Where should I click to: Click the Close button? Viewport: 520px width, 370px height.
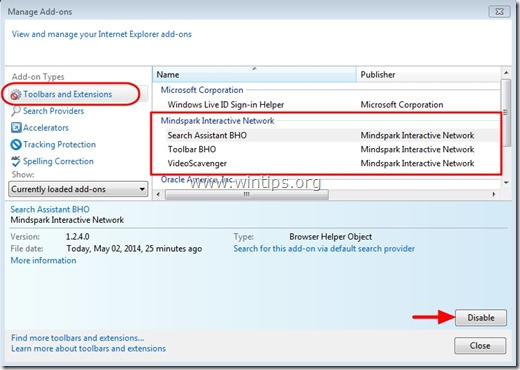tap(480, 346)
